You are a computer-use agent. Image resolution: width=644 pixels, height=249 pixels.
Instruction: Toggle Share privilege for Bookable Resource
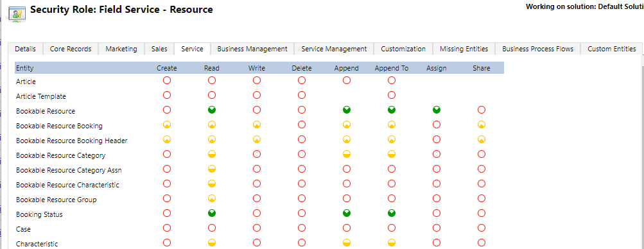482,110
